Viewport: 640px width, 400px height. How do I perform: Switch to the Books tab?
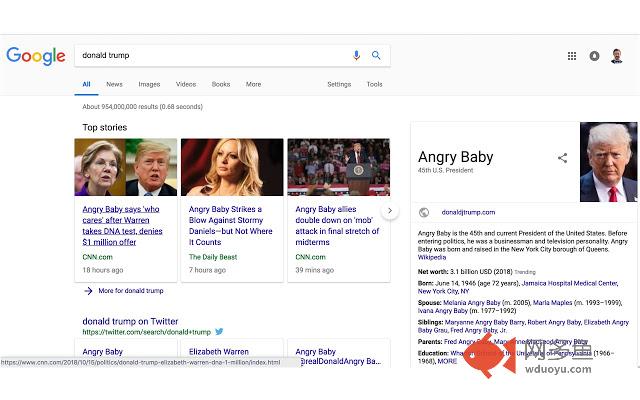[221, 84]
